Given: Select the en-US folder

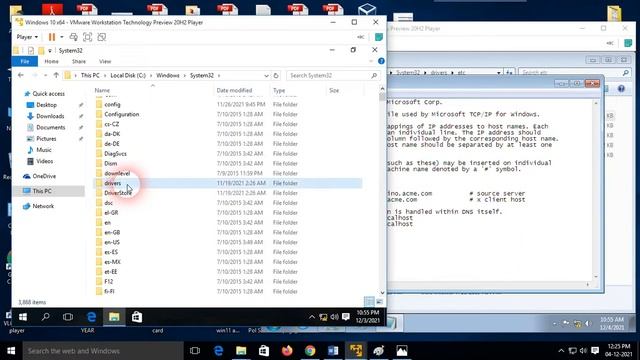Looking at the screenshot, I should (112, 242).
